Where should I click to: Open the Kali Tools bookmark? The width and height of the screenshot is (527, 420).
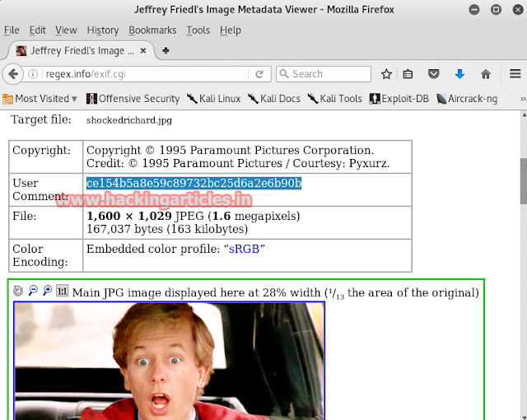click(x=335, y=99)
